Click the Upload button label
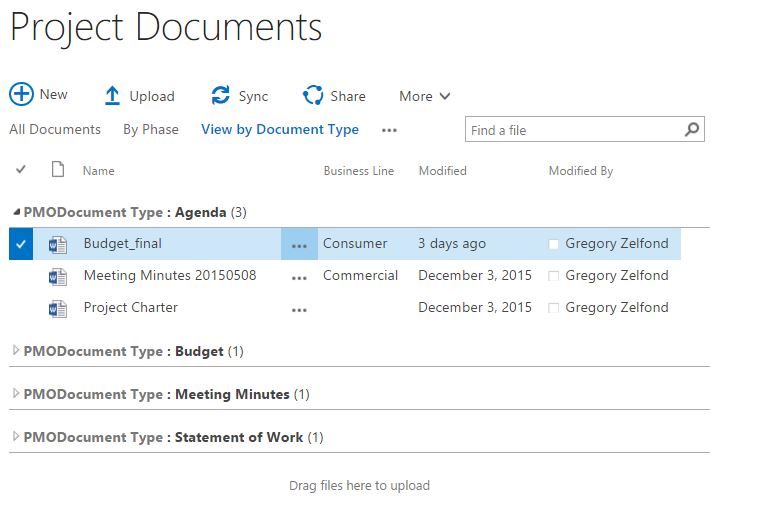 pos(152,96)
